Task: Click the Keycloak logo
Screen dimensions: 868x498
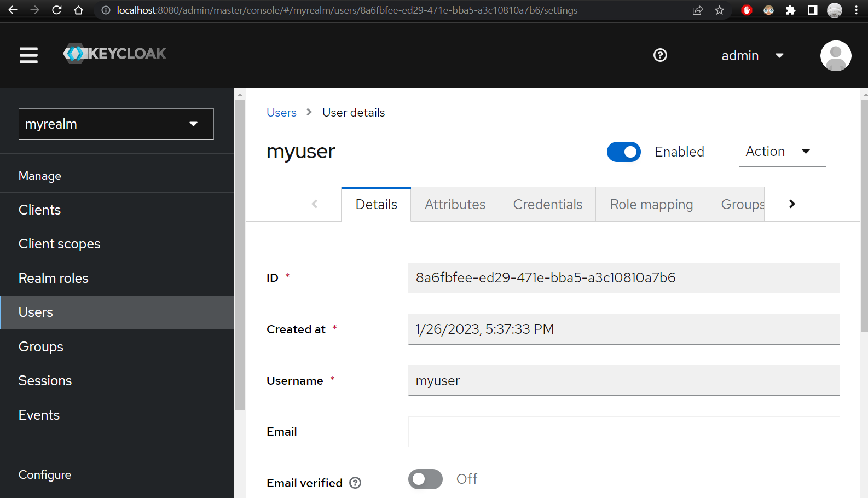Action: tap(114, 54)
